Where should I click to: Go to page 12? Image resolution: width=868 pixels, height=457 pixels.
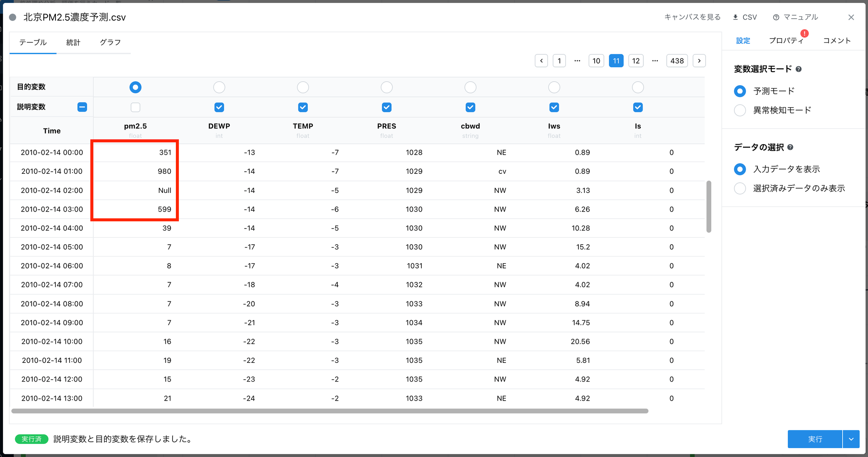pyautogui.click(x=636, y=61)
